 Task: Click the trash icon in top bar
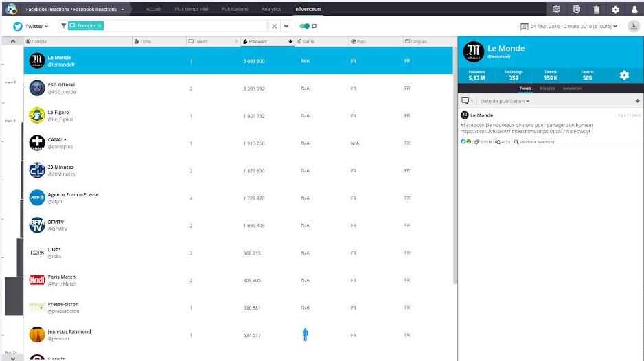coord(596,10)
